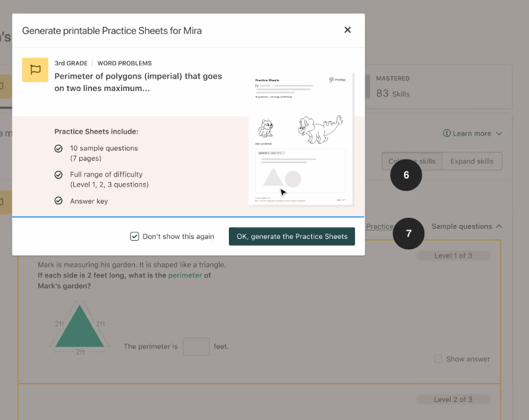529x420 pixels.
Task: Click the checkmark icon beside 10 sample questions
Action: [58, 149]
